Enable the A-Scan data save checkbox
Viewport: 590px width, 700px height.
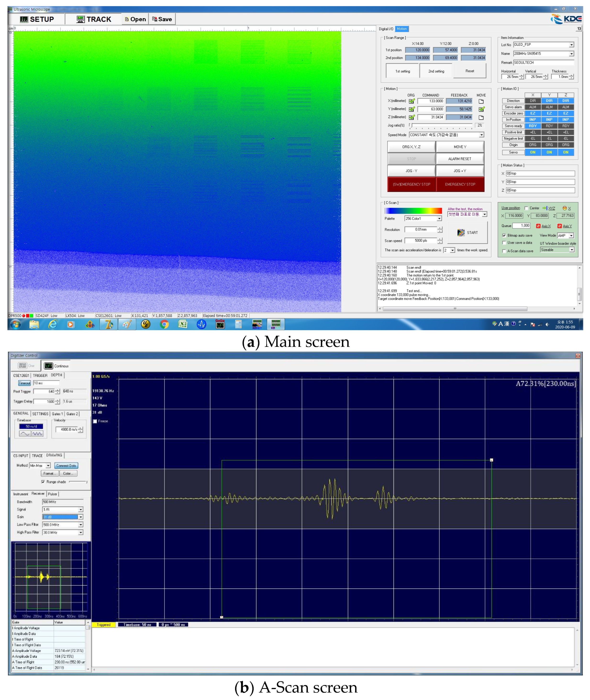[x=504, y=251]
